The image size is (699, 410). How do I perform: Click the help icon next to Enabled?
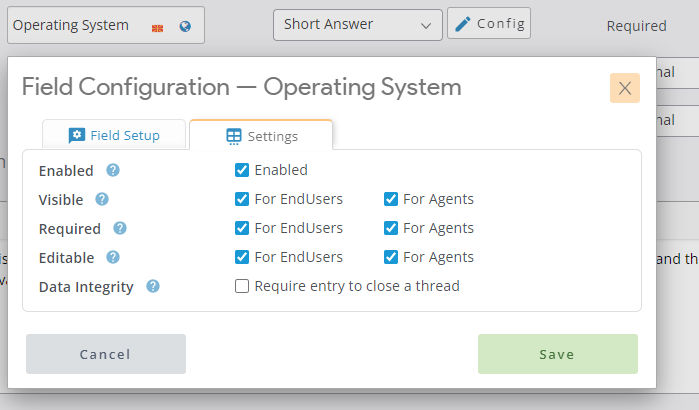(x=113, y=171)
